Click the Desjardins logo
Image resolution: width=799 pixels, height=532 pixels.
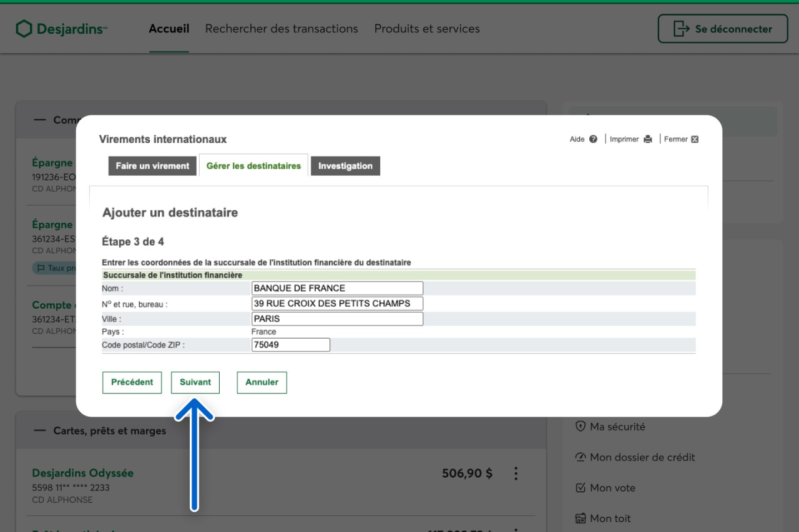tap(61, 29)
